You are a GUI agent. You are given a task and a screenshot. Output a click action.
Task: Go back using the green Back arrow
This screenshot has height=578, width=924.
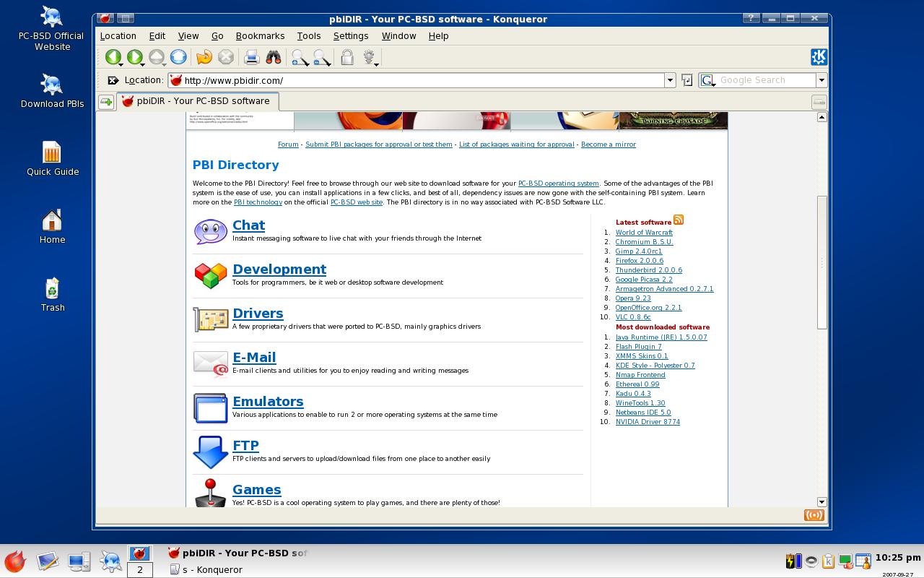coord(113,57)
